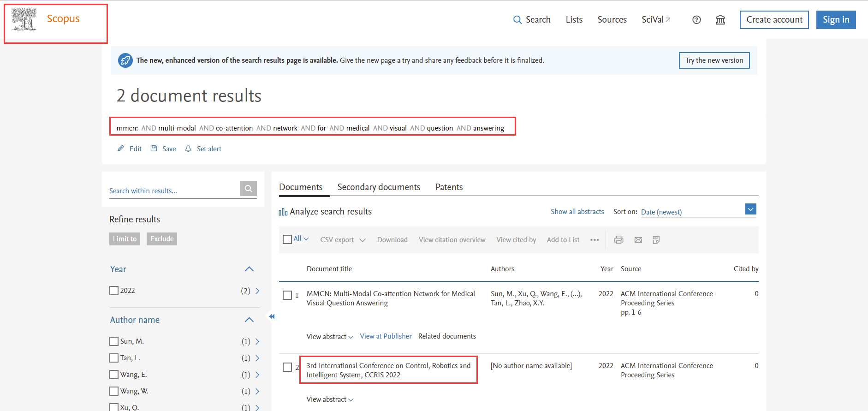Open the CSV export dropdown arrow
Screen dimensions: 868x411
click(363, 240)
